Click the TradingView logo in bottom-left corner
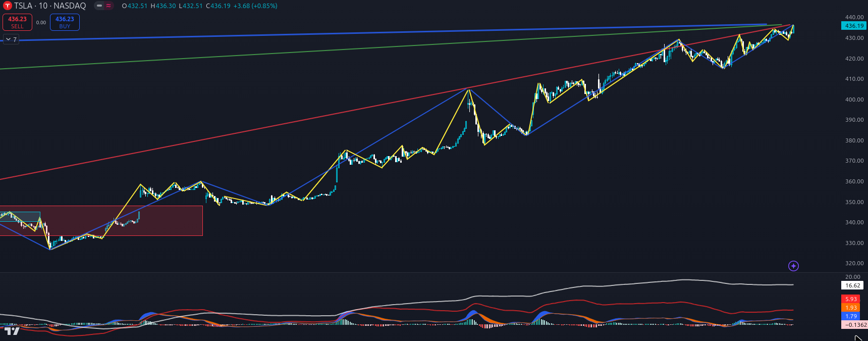This screenshot has height=341, width=868. [x=12, y=331]
